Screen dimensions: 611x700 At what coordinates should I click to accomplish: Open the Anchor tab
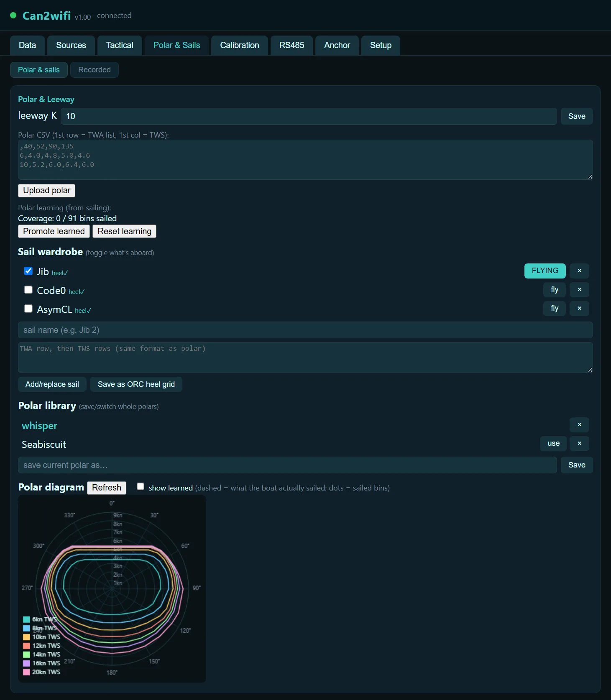pyautogui.click(x=337, y=45)
